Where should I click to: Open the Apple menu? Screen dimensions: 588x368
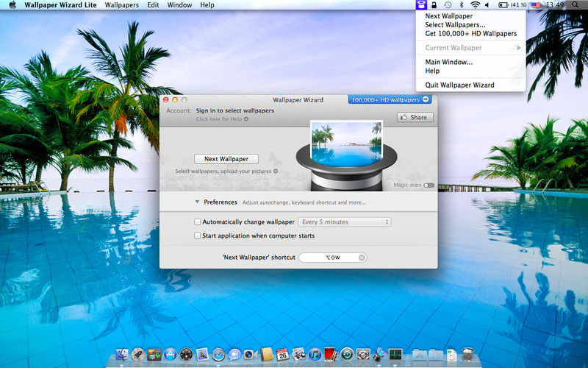click(12, 5)
